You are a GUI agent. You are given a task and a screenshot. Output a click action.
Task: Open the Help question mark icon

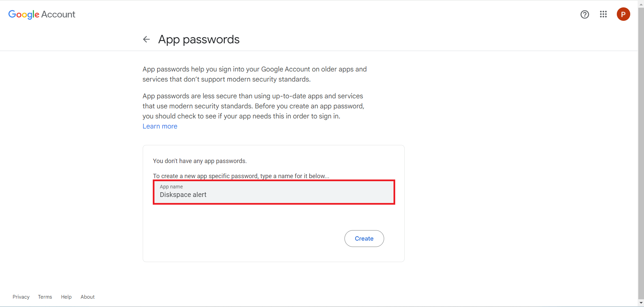pyautogui.click(x=585, y=14)
